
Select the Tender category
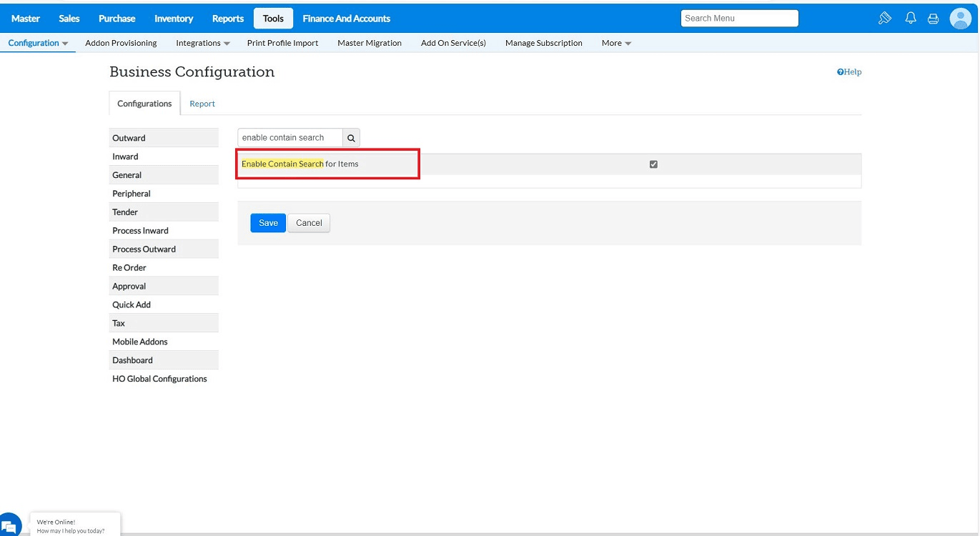pos(164,212)
